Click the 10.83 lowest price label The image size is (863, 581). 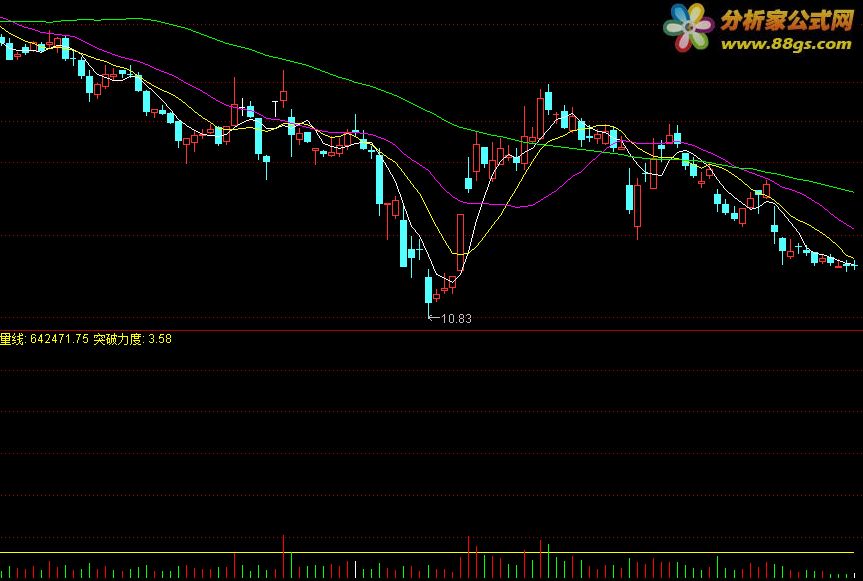pos(456,319)
